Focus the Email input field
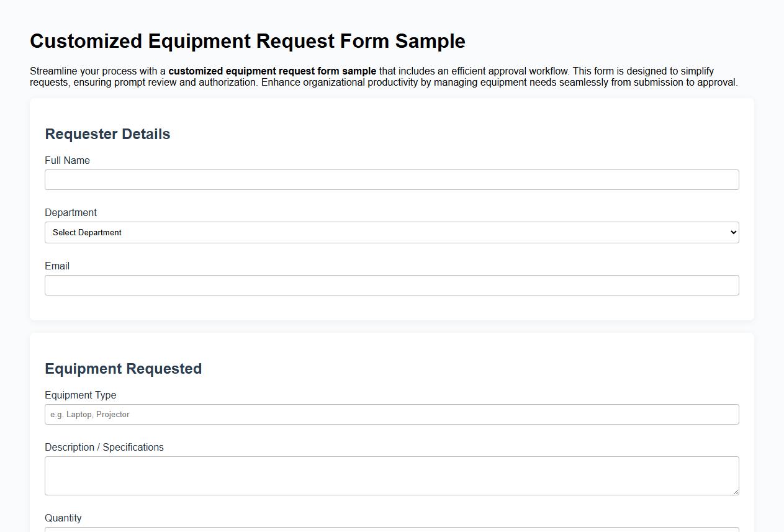Image resolution: width=784 pixels, height=532 pixels. (x=392, y=285)
